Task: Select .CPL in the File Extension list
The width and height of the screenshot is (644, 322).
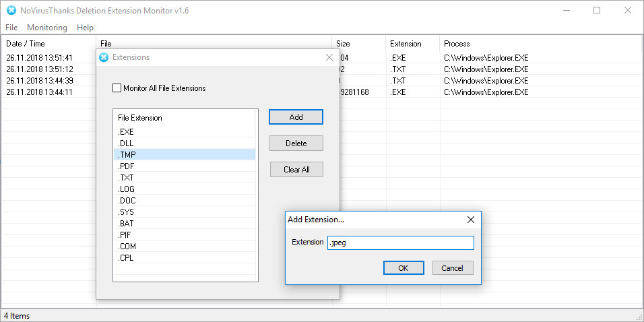Action: (x=184, y=258)
